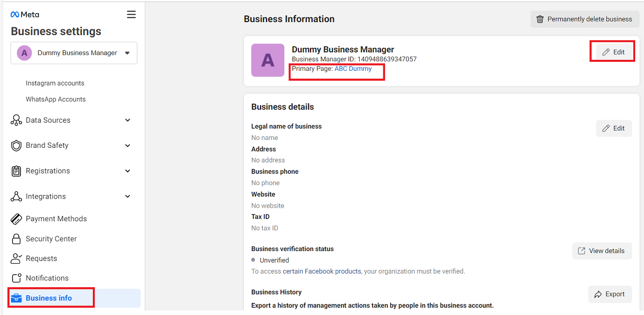Click the purple avatar in business selector
This screenshot has height=315, width=644.
pos(24,53)
